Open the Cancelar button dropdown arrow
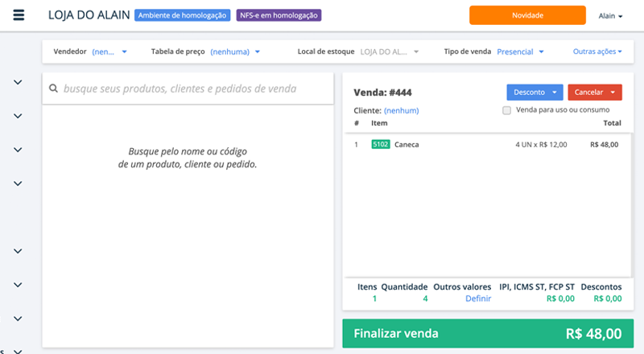The width and height of the screenshot is (644, 354). point(613,93)
